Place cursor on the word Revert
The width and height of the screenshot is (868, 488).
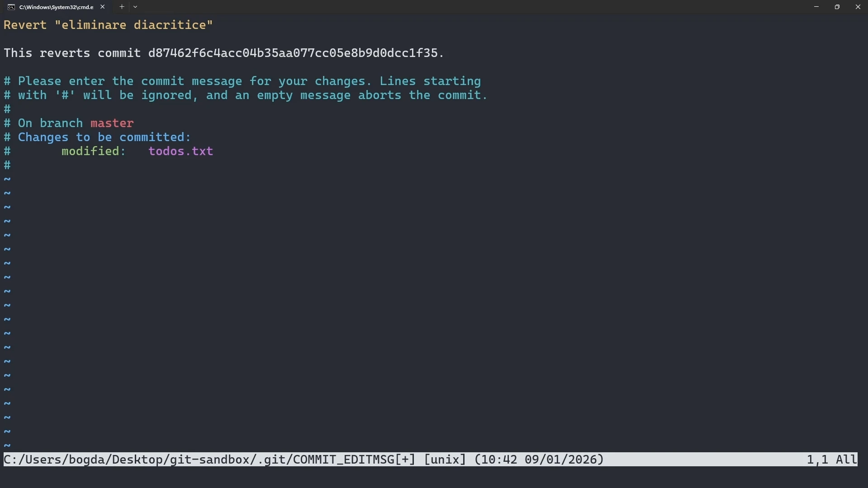point(25,25)
